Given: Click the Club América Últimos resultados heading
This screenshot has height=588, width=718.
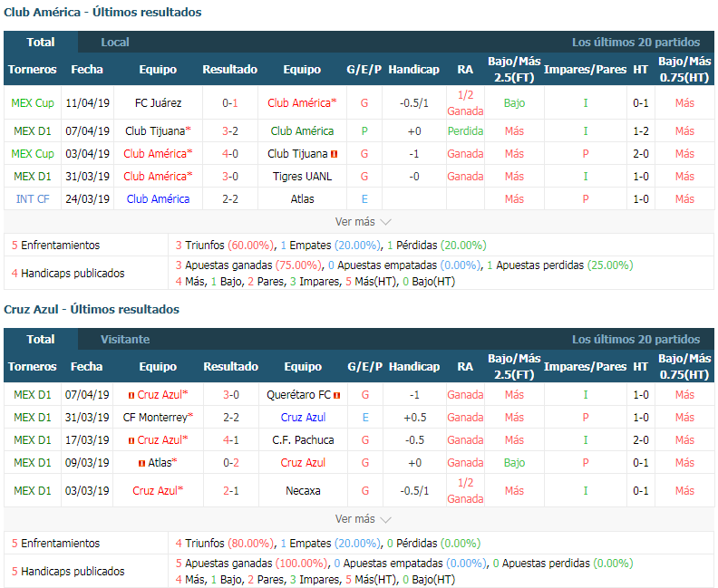Looking at the screenshot, I should (x=102, y=13).
